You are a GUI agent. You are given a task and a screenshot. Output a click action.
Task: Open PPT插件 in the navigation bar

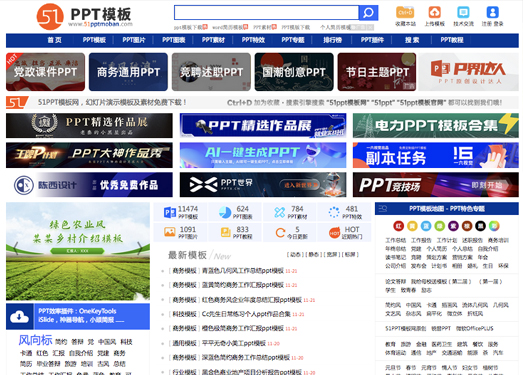pos(372,40)
